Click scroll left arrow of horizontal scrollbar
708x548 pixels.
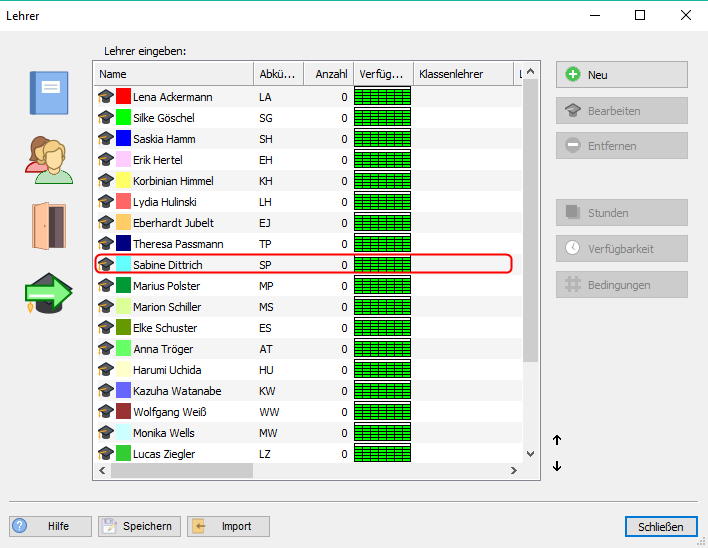tap(102, 470)
